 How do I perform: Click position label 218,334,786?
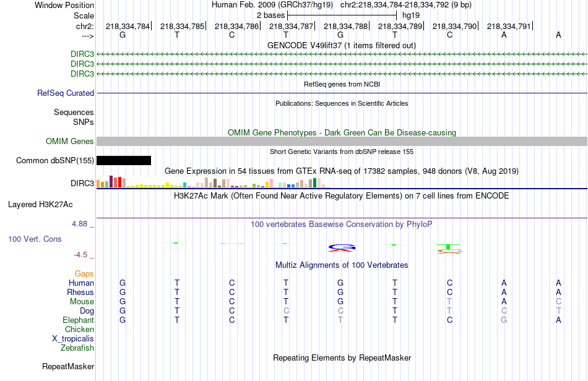click(236, 26)
